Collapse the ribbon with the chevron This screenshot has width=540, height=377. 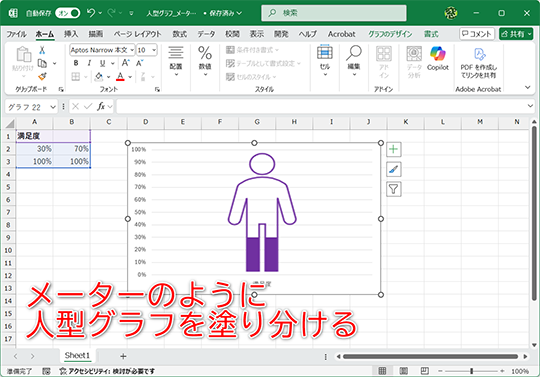pos(528,87)
